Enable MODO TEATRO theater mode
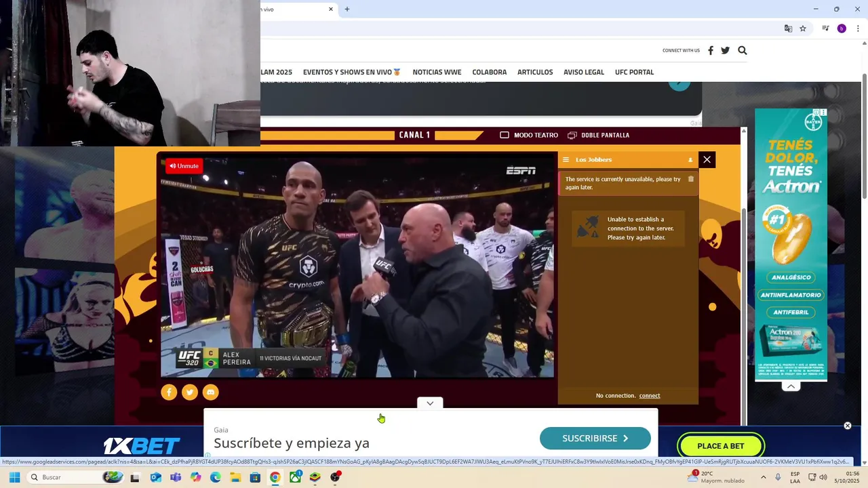868x488 pixels. [529, 135]
